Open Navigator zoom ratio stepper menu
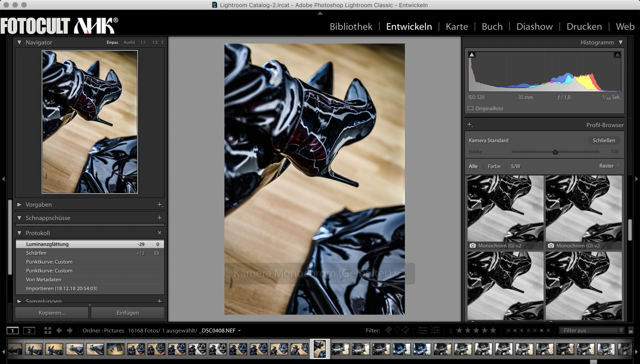The width and height of the screenshot is (640, 364). pos(162,42)
